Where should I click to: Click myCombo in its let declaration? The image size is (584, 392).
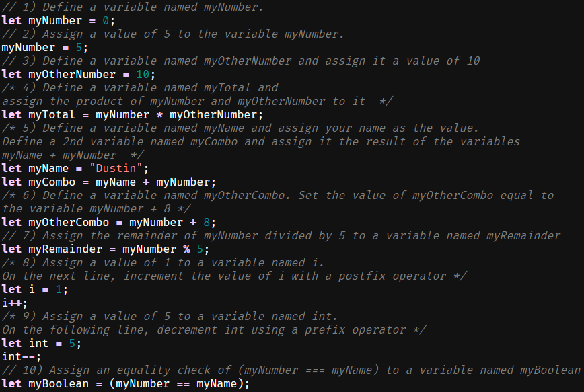click(51, 182)
